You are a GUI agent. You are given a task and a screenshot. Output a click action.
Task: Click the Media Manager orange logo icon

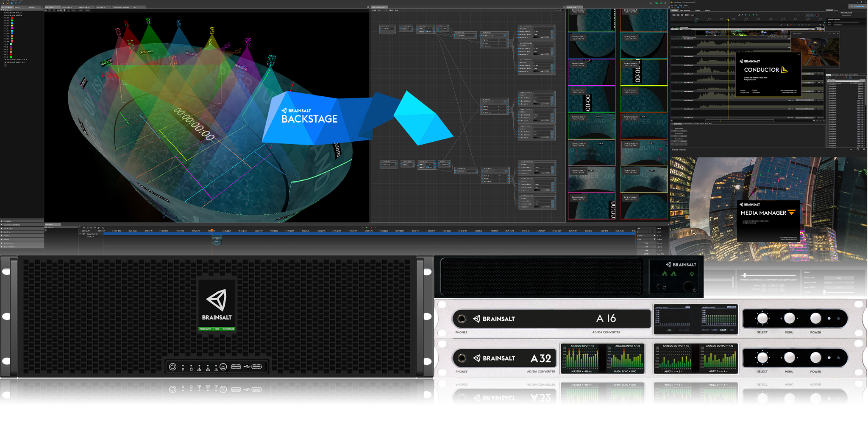(x=792, y=212)
